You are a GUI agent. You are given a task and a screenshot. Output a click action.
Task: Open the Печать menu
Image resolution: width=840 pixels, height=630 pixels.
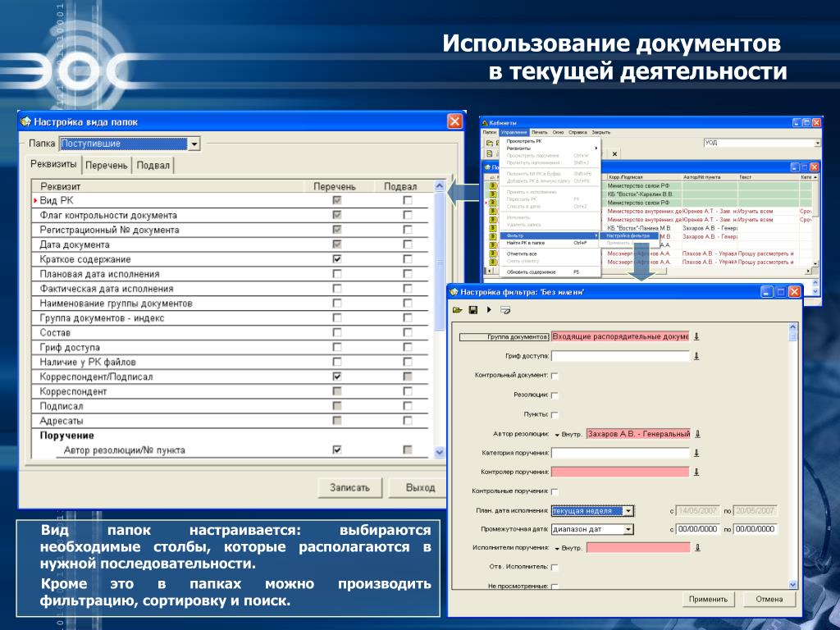pos(540,132)
